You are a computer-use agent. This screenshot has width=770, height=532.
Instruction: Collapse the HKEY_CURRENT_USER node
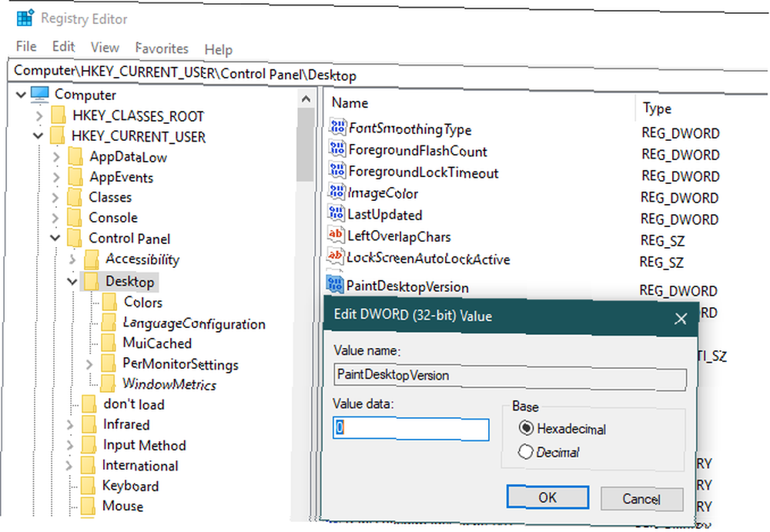tap(38, 136)
